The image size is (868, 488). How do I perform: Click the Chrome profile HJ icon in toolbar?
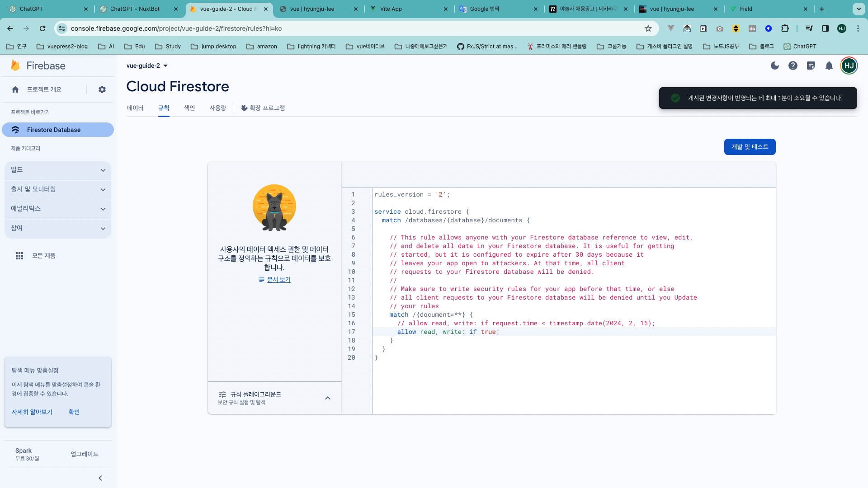[842, 28]
